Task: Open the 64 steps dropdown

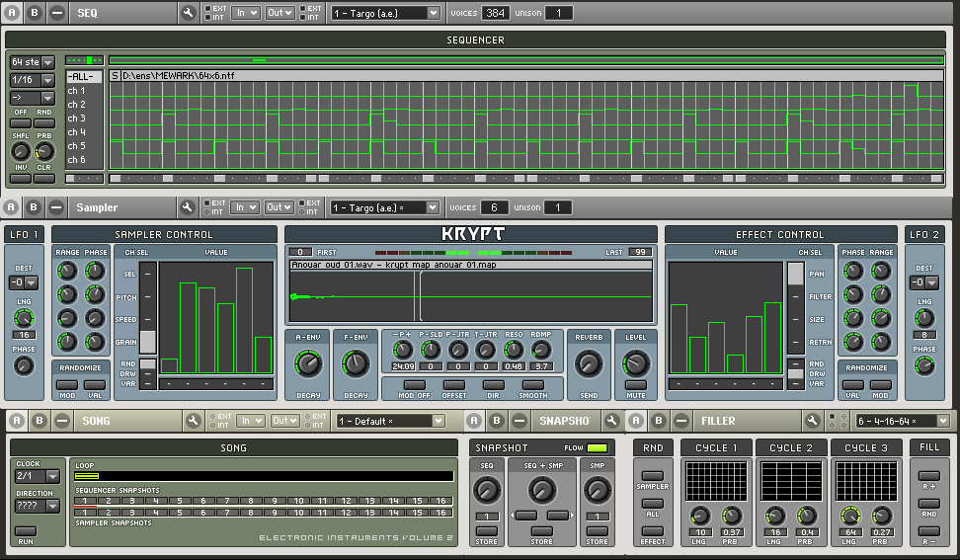Action: (32, 62)
